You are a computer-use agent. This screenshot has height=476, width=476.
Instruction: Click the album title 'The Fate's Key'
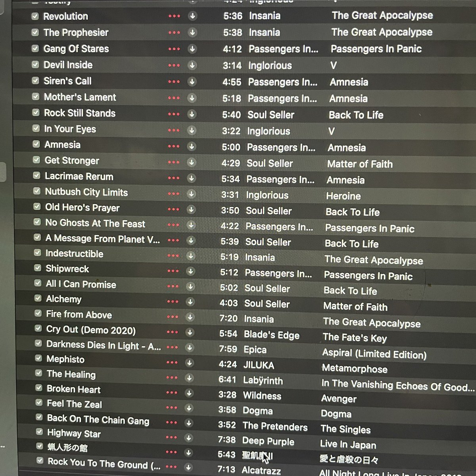(355, 338)
